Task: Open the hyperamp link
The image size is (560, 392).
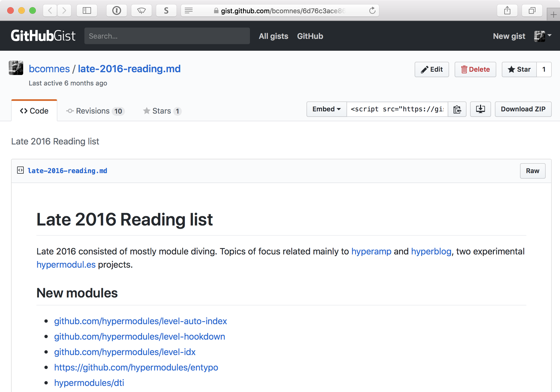Action: click(371, 251)
